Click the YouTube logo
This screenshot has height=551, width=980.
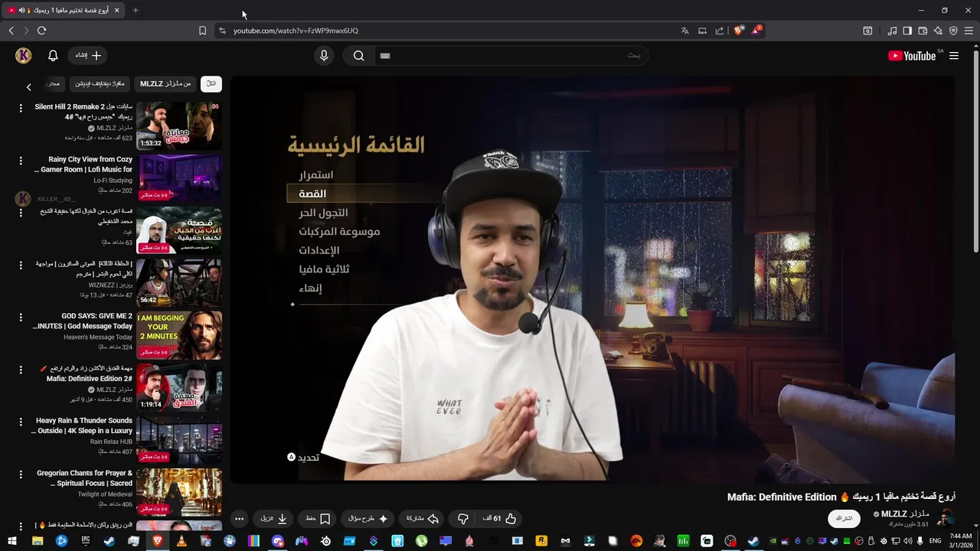(x=912, y=56)
